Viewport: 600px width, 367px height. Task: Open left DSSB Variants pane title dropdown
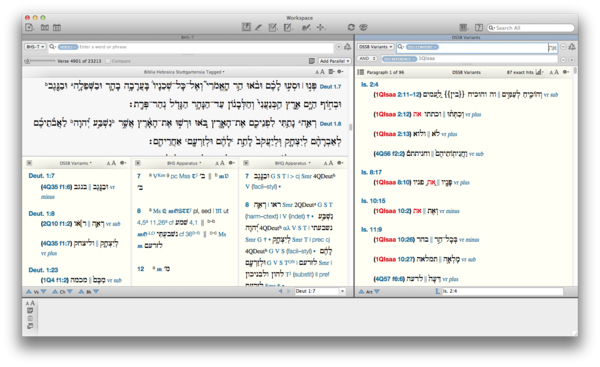pos(75,163)
